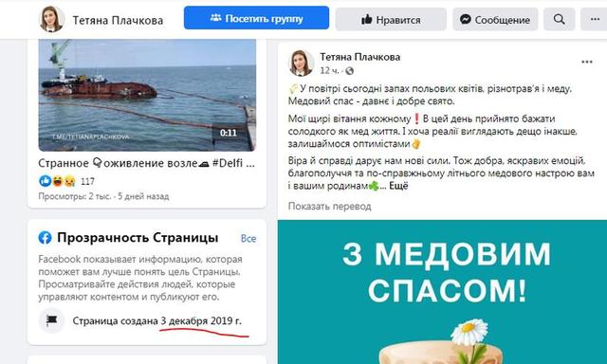Like the page with Нравится button
Viewport: 607px width, 364px height.
pyautogui.click(x=391, y=19)
